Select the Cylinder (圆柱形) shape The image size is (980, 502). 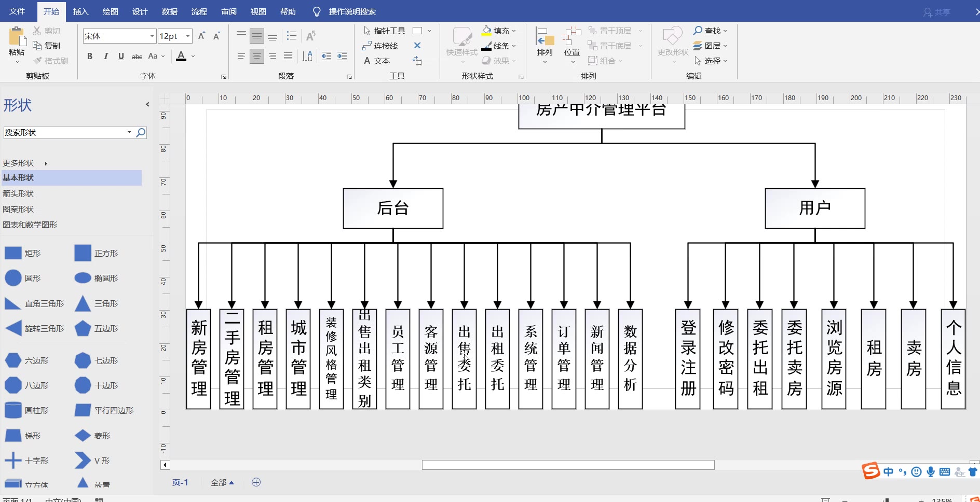tap(27, 410)
